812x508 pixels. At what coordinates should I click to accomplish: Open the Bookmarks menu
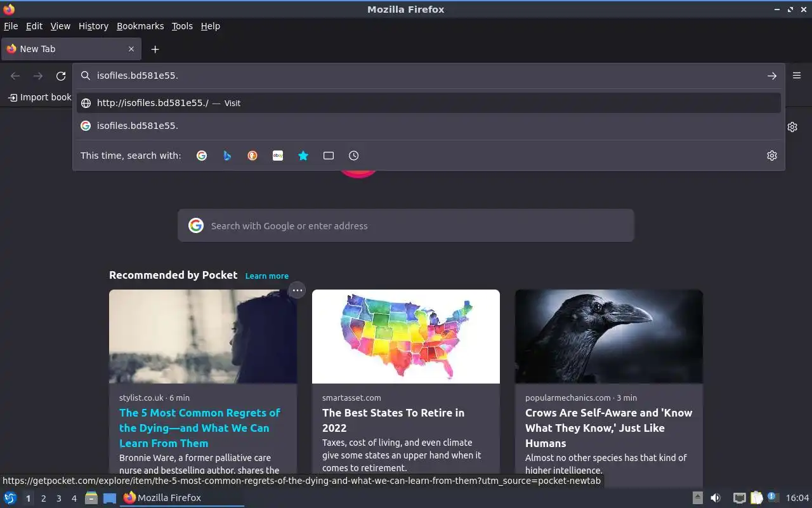click(140, 26)
